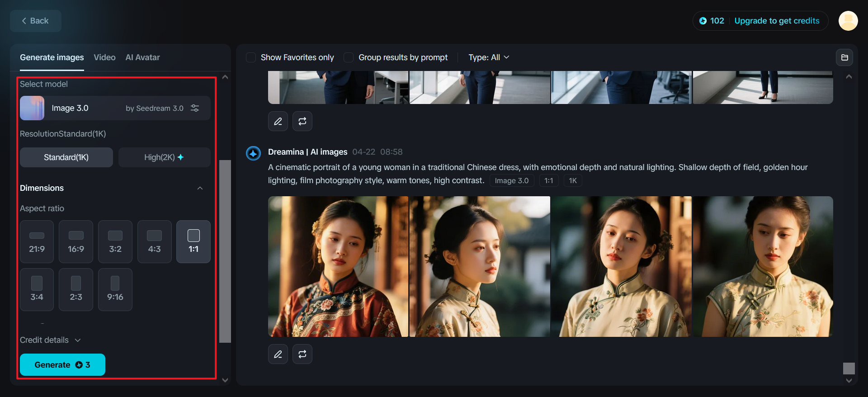This screenshot has width=868, height=397.
Task: Open first office image thumbnail at top
Action: (338, 87)
